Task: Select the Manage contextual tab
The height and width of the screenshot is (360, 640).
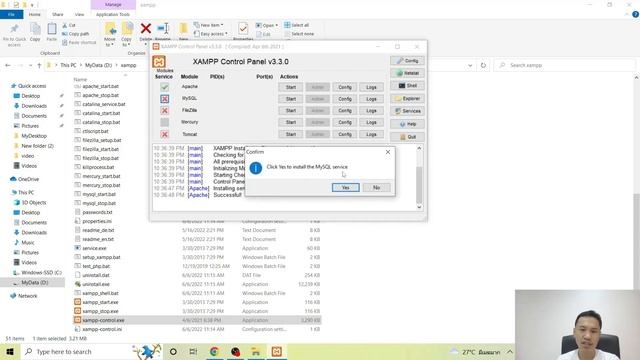Action: pos(113,4)
